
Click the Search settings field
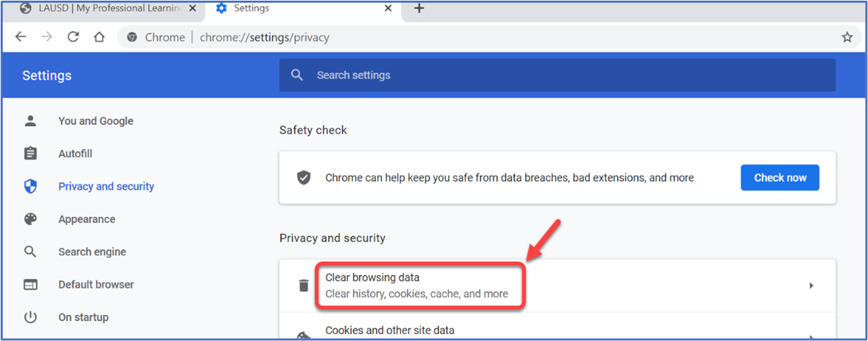coord(557,75)
